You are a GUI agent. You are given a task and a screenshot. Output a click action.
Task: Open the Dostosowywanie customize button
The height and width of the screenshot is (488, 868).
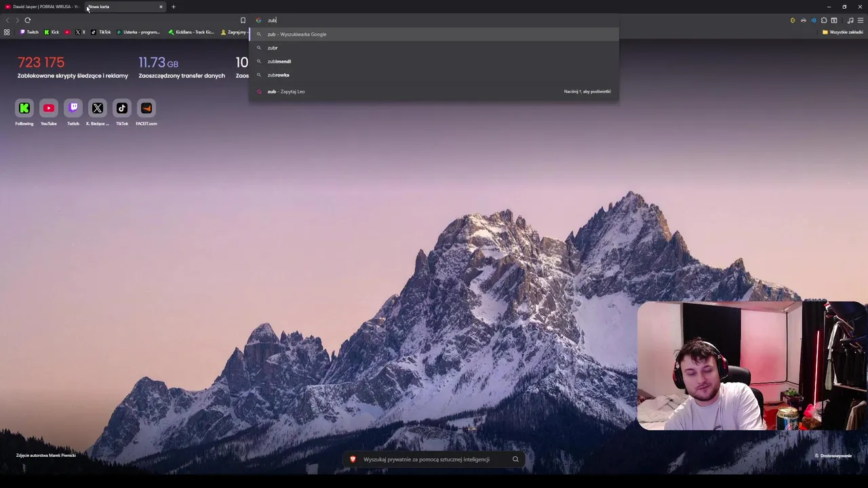coord(833,455)
